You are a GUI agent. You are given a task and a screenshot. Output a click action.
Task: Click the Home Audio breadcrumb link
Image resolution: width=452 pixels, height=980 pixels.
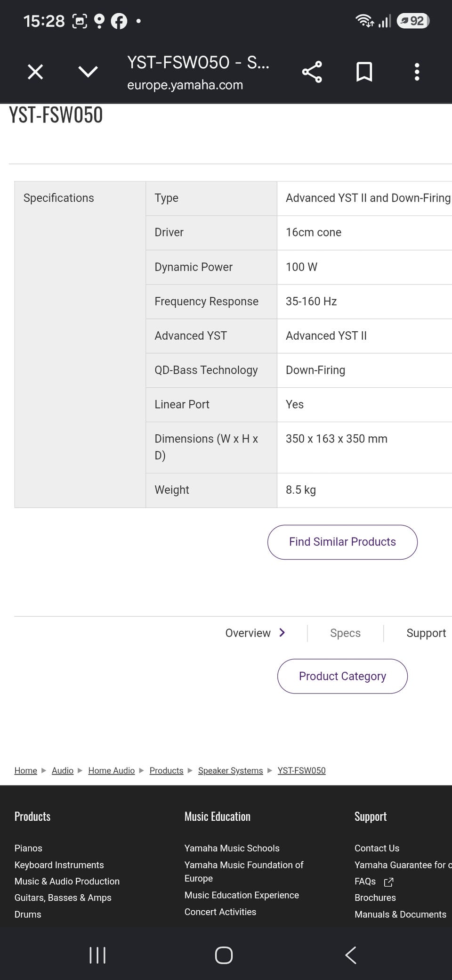point(111,770)
